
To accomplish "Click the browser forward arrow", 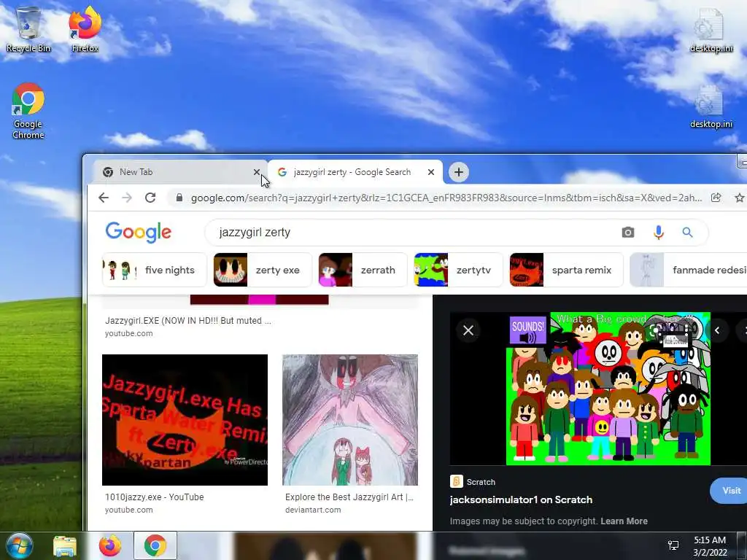I will [127, 198].
